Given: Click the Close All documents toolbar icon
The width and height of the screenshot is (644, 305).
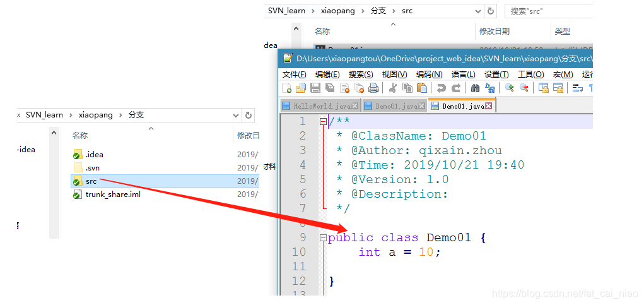Looking at the screenshot, I should (x=358, y=88).
